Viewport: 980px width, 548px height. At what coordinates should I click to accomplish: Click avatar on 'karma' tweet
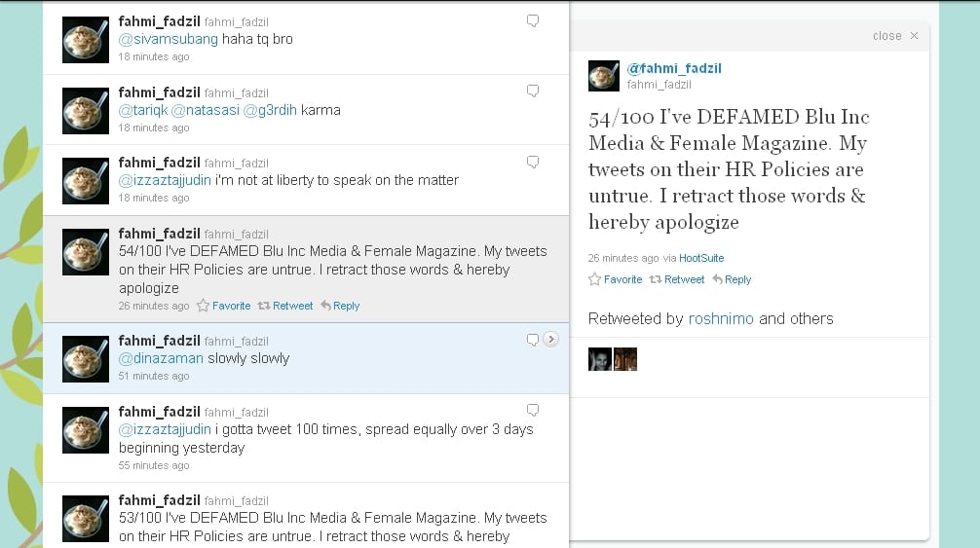click(86, 111)
